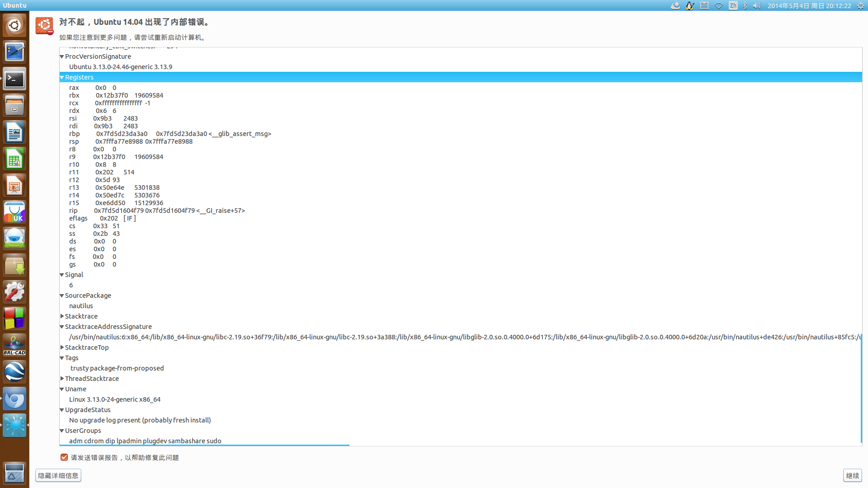Collapse the Uname section
The width and height of the screenshot is (868, 488).
click(62, 389)
